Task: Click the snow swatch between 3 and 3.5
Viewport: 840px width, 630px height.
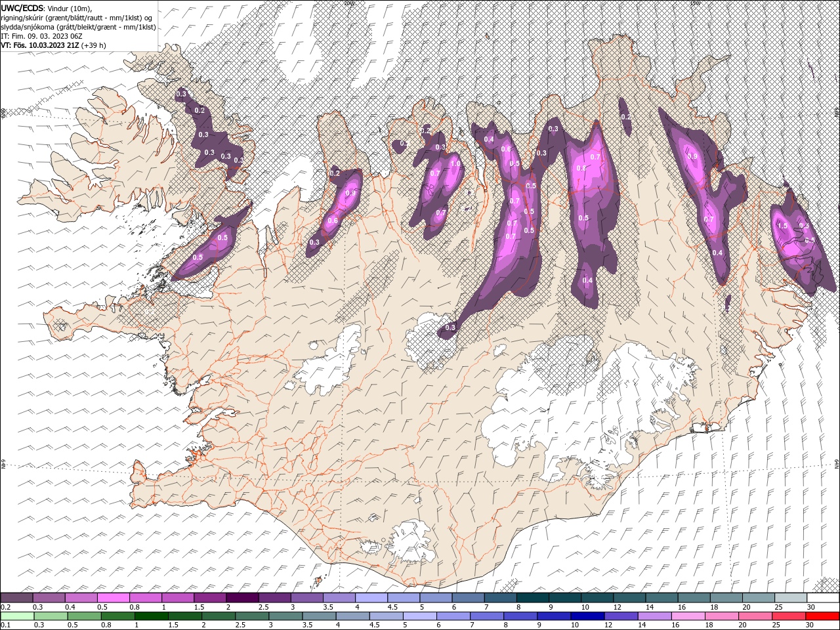Action: pos(306,598)
